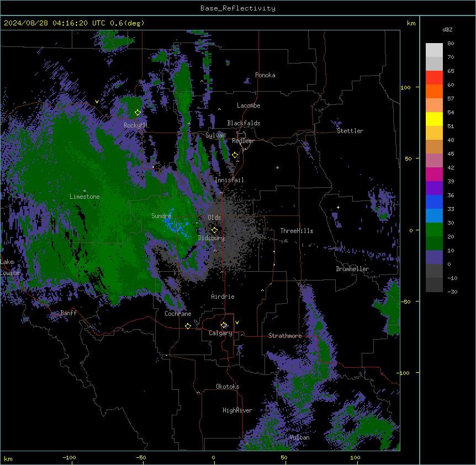This screenshot has width=476, height=465.
Task: Click the 50 tick on right axis
Action: [408, 158]
